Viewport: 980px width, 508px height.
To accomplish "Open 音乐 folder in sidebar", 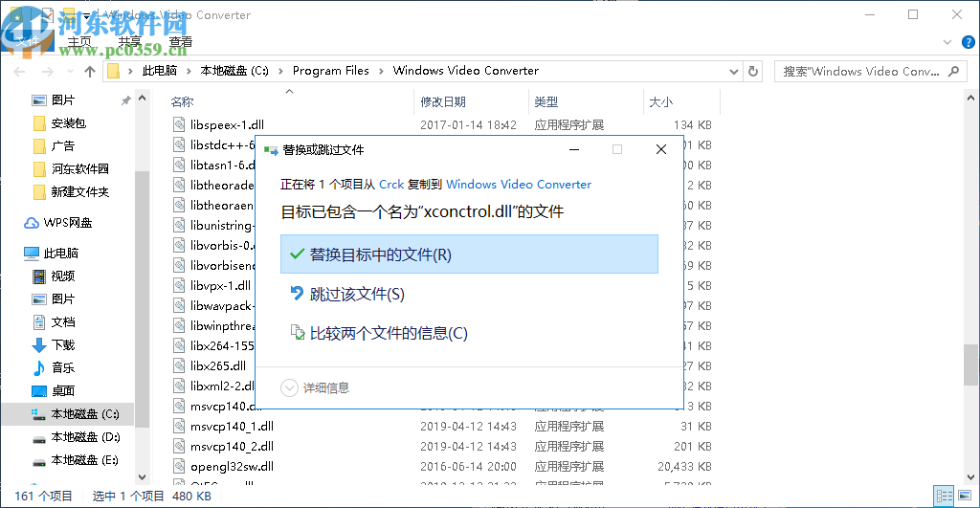I will tap(62, 367).
